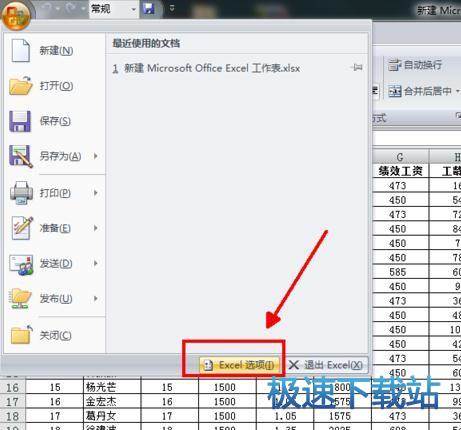Click the 合并后居中 merge icon
This screenshot has height=430, width=461.
(x=395, y=91)
